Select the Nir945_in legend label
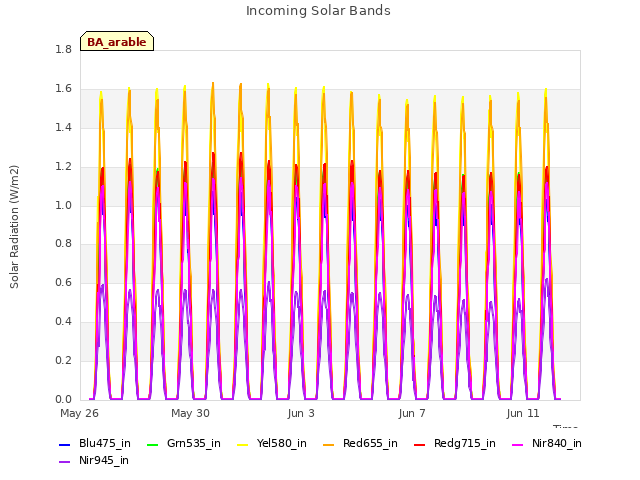The image size is (640, 480). pos(104,461)
